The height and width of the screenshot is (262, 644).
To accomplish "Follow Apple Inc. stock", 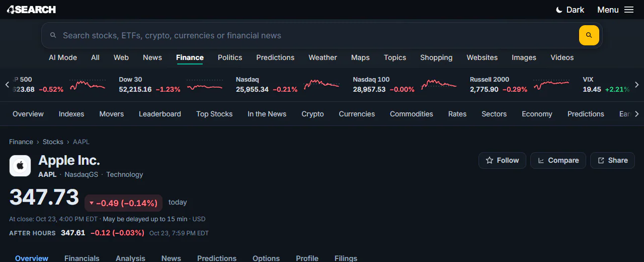I will (x=502, y=160).
